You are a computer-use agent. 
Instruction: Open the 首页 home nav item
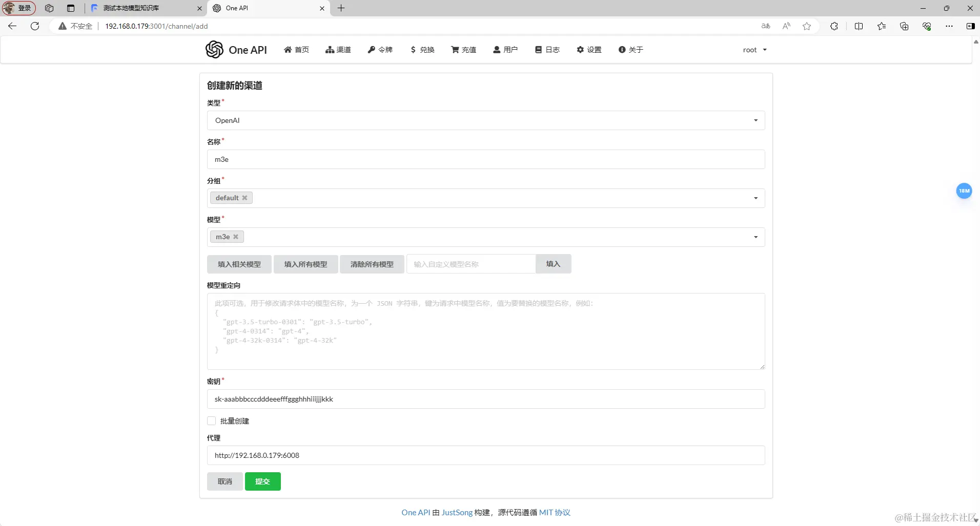(297, 50)
